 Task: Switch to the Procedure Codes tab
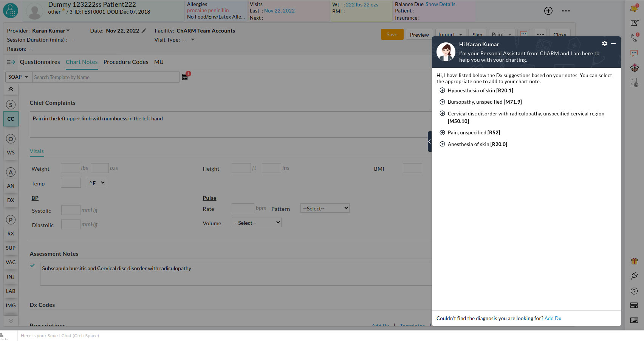pos(126,62)
